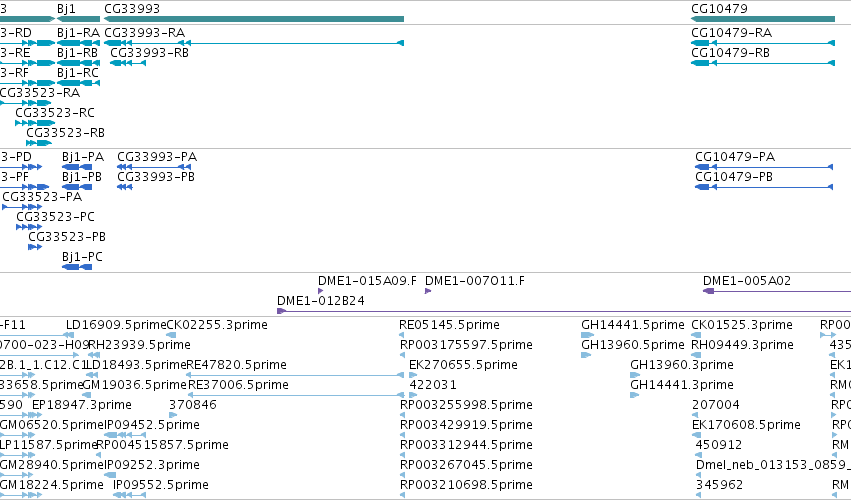851x500 pixels.
Task: Click the CG10479-PA protein label
Action: 735,157
